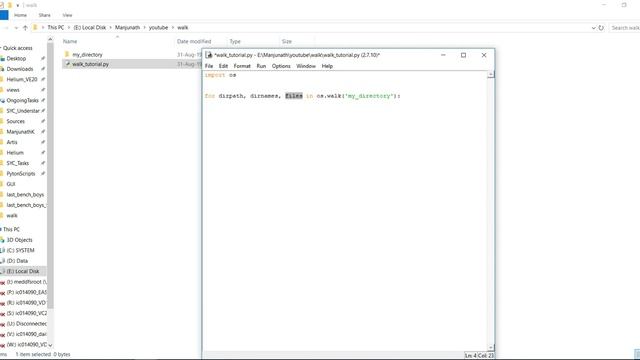Open (D:) Data drive
The image size is (640, 360).
[x=17, y=261]
